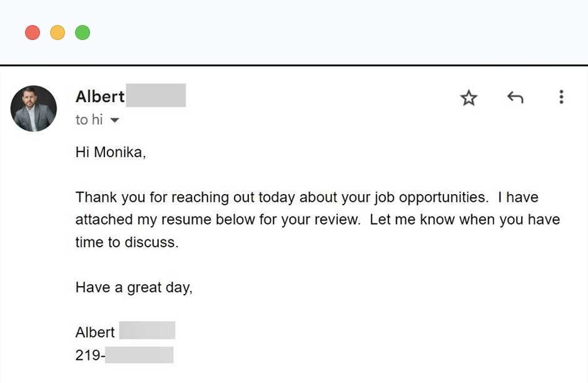Click the redacted digits of phone number
This screenshot has width=588, height=383.
click(139, 355)
